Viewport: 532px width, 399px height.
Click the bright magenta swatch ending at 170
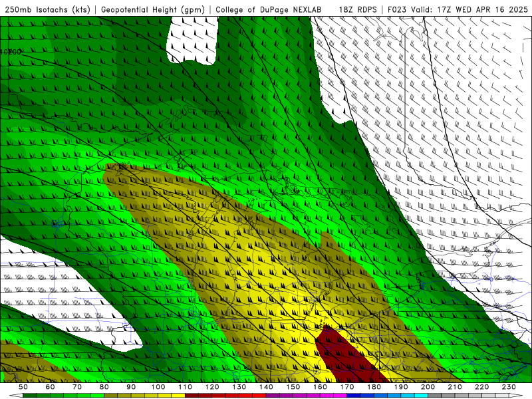click(340, 396)
